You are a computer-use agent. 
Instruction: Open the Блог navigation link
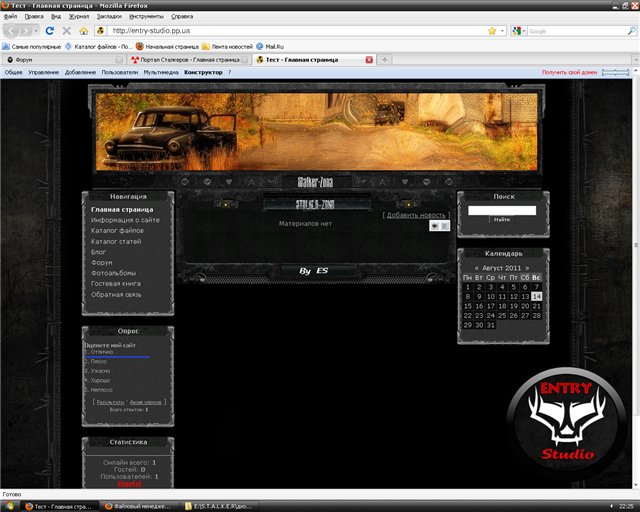[x=98, y=252]
